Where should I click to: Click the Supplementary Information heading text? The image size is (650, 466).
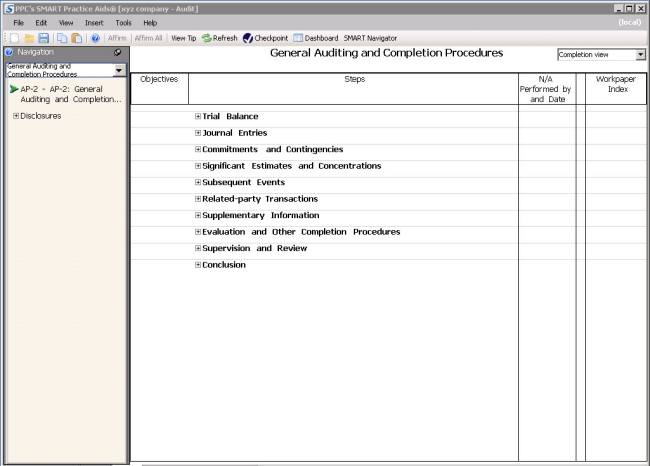click(x=261, y=215)
